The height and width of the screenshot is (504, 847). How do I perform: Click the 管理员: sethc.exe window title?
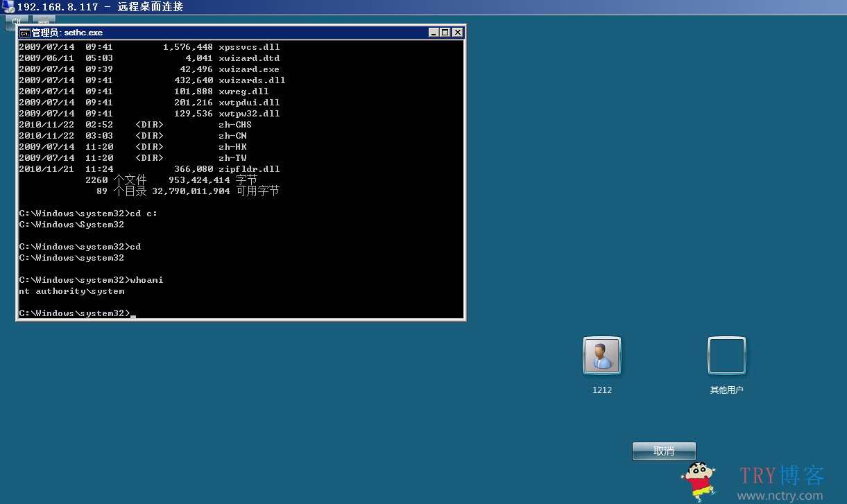[67, 33]
